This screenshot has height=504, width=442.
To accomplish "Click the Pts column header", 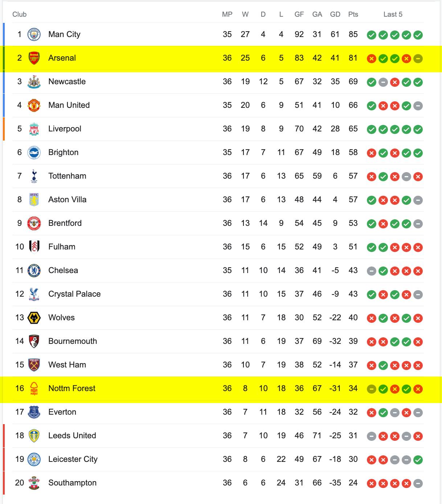I will point(353,15).
